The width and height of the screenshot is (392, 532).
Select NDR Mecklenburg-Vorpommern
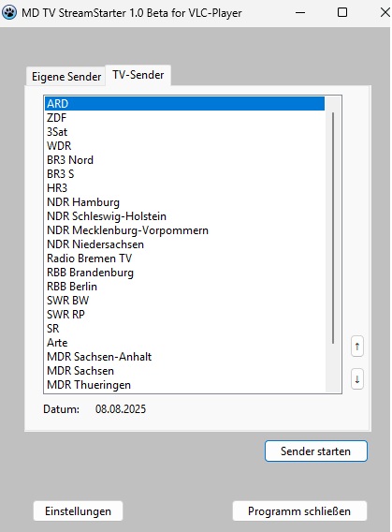tap(184, 230)
